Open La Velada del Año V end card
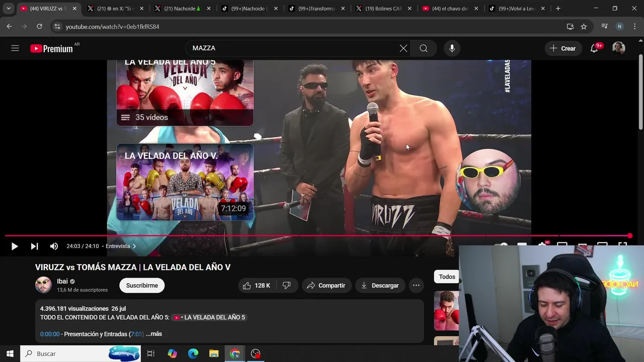 pos(185,183)
